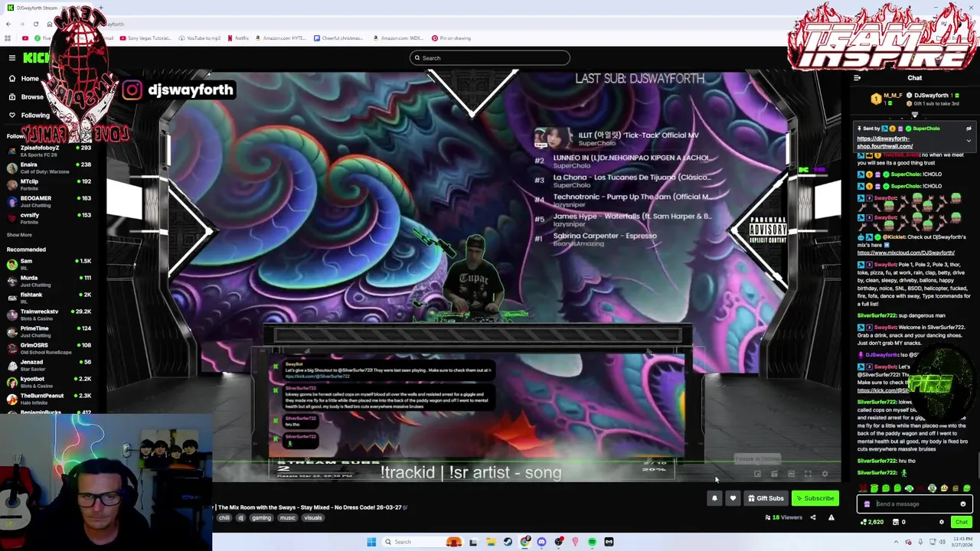This screenshot has height=551, width=980.
Task: Select the dj tag
Action: click(240, 518)
